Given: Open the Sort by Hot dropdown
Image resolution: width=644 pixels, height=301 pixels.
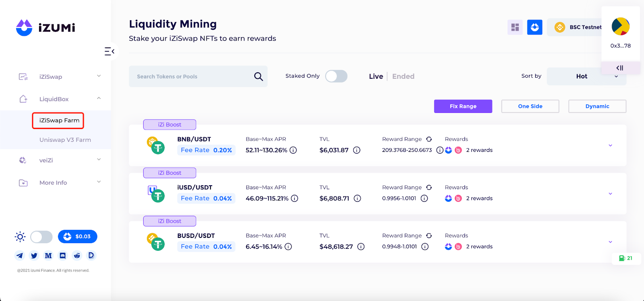Looking at the screenshot, I should click(586, 76).
